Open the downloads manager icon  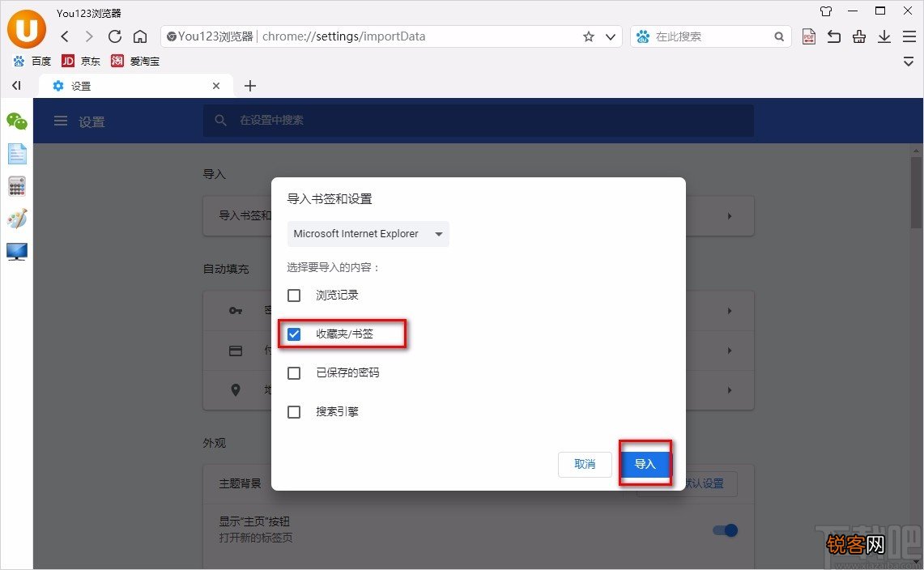pyautogui.click(x=884, y=36)
